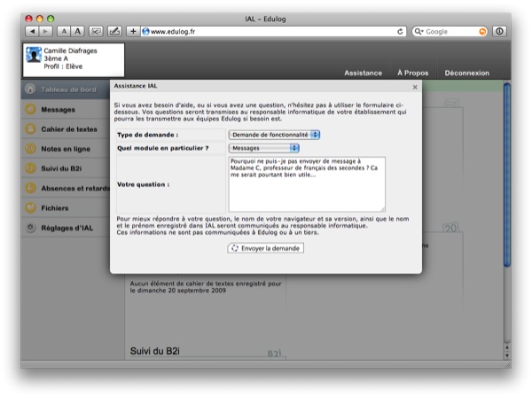Image resolution: width=532 pixels, height=397 pixels.
Task: Select À Propos in top navigation
Action: tap(413, 73)
